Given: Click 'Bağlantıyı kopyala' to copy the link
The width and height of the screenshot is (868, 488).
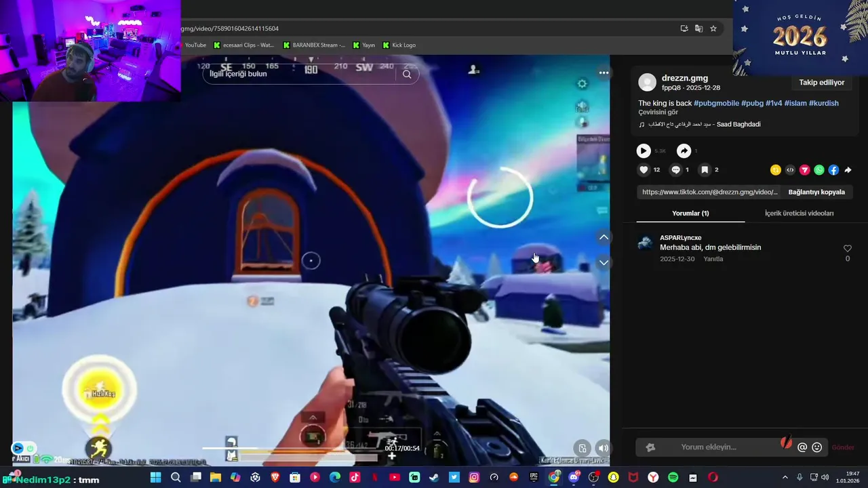Looking at the screenshot, I should click(x=816, y=192).
